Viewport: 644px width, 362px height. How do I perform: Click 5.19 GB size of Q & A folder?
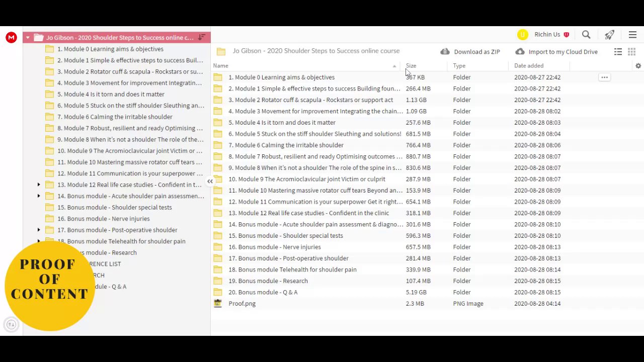click(416, 292)
